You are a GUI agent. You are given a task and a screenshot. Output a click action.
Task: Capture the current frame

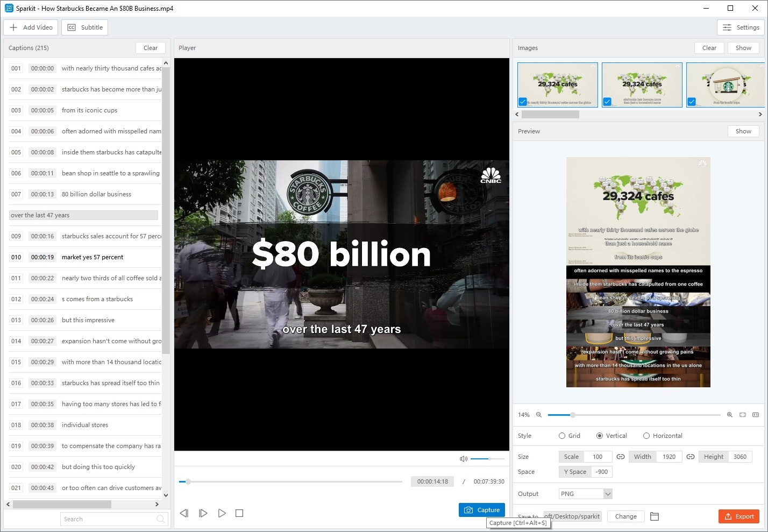point(482,510)
